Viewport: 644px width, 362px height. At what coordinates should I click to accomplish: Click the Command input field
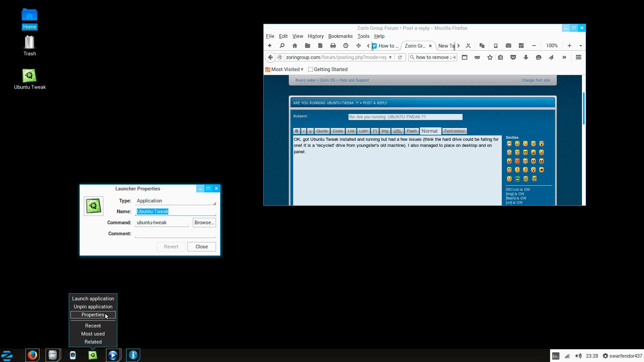[162, 223]
